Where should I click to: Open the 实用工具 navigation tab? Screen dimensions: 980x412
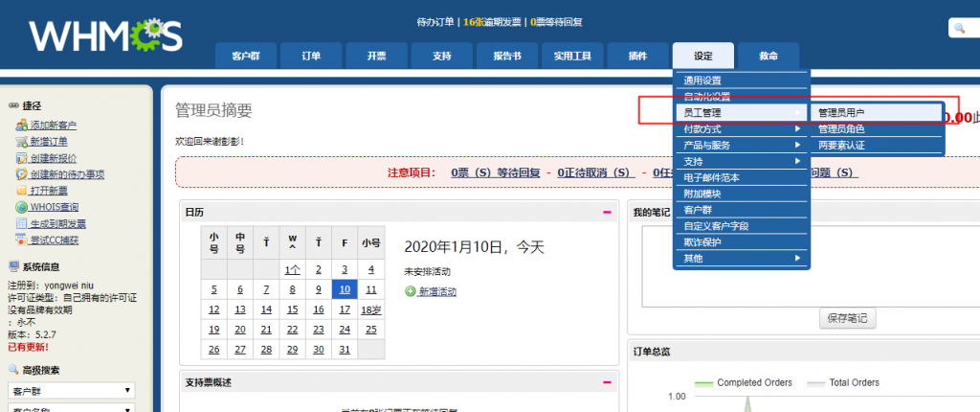pos(572,56)
